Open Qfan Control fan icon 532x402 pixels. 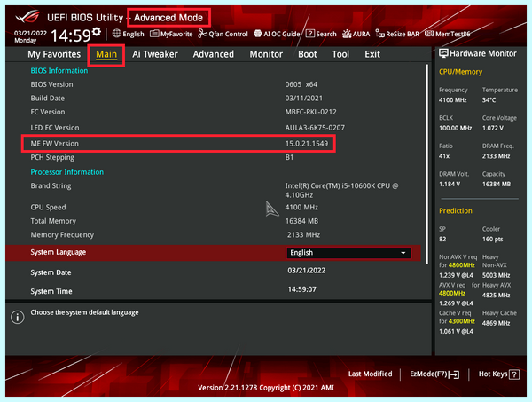coord(202,33)
